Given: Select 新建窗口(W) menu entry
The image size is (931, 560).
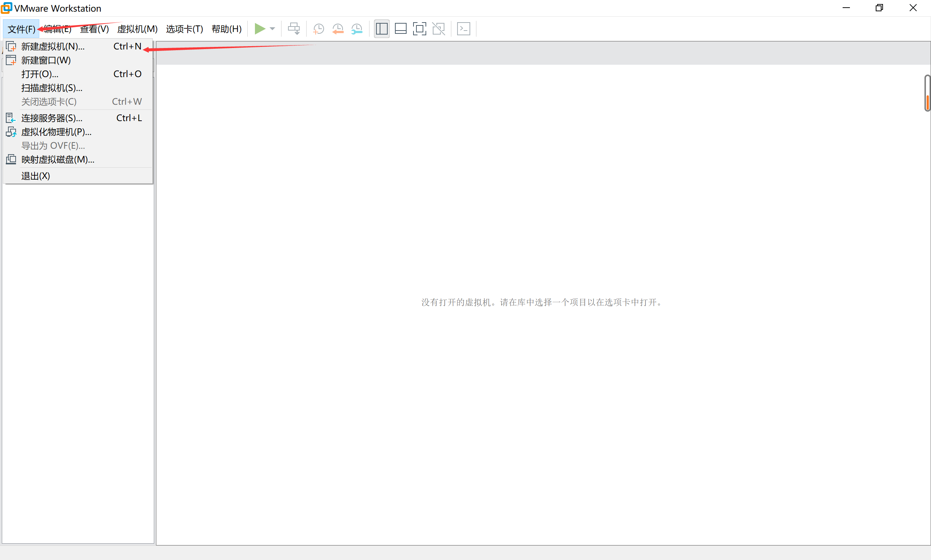Looking at the screenshot, I should point(78,60).
